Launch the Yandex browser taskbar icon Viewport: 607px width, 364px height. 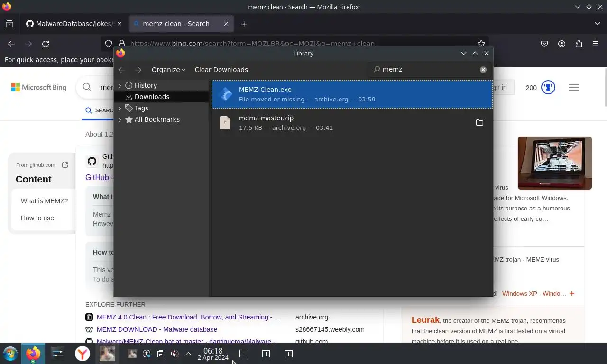(x=83, y=354)
